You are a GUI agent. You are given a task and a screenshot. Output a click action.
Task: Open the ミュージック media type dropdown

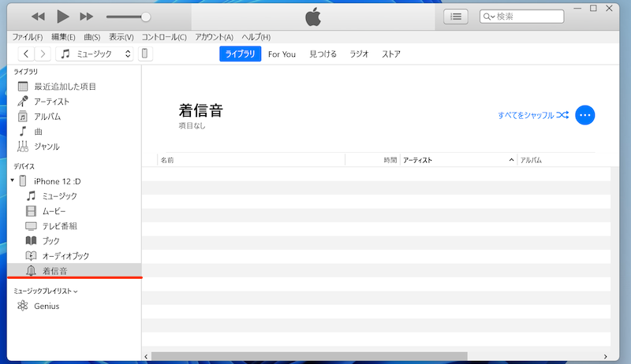click(95, 54)
